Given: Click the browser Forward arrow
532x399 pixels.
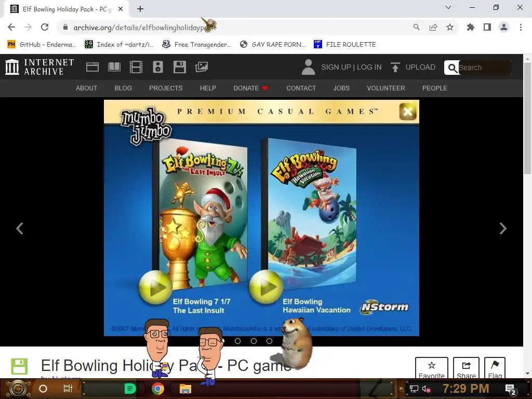Looking at the screenshot, I should coord(28,27).
